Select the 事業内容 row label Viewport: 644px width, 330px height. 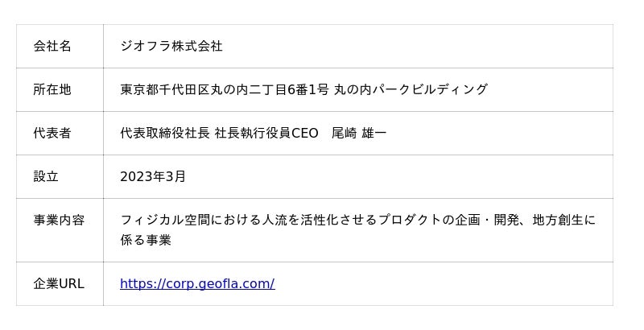click(x=59, y=220)
